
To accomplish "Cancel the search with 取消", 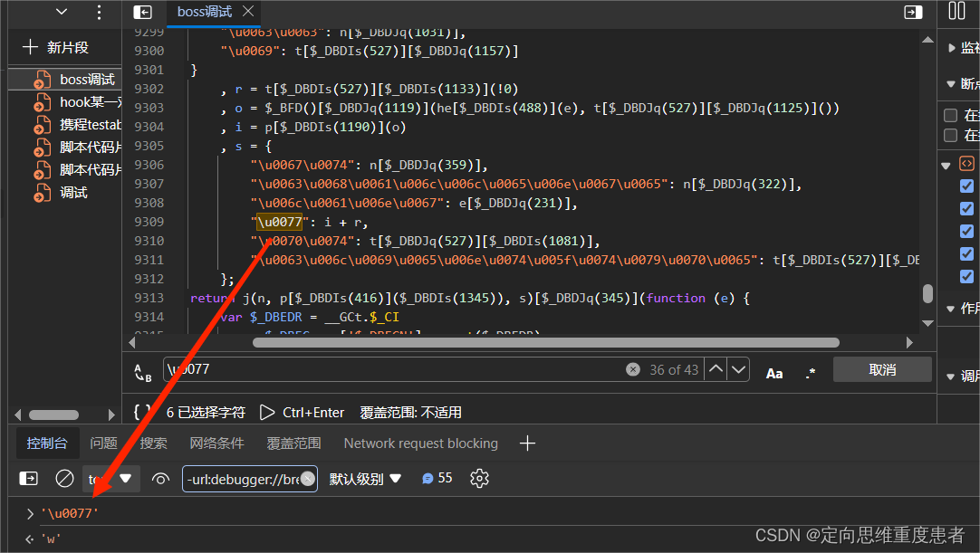I will [882, 369].
